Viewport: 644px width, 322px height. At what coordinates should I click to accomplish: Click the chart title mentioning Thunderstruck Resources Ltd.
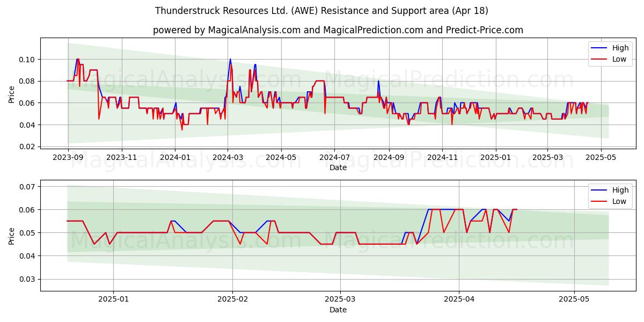(x=321, y=11)
